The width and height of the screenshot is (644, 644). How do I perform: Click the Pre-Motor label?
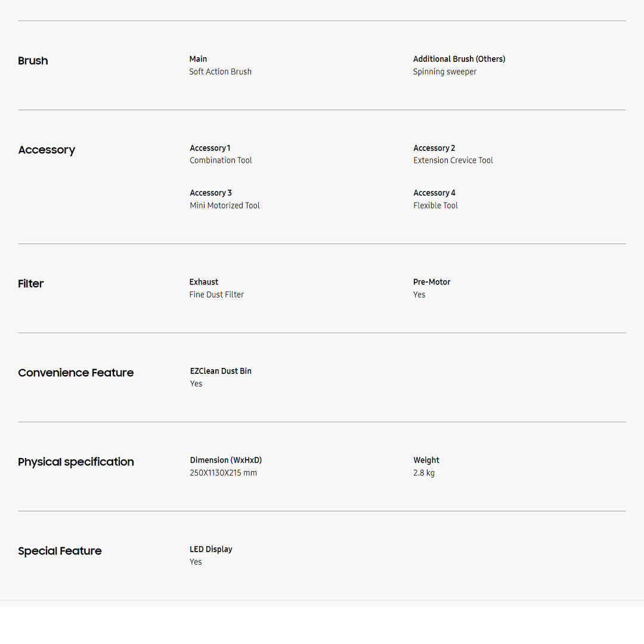point(432,282)
